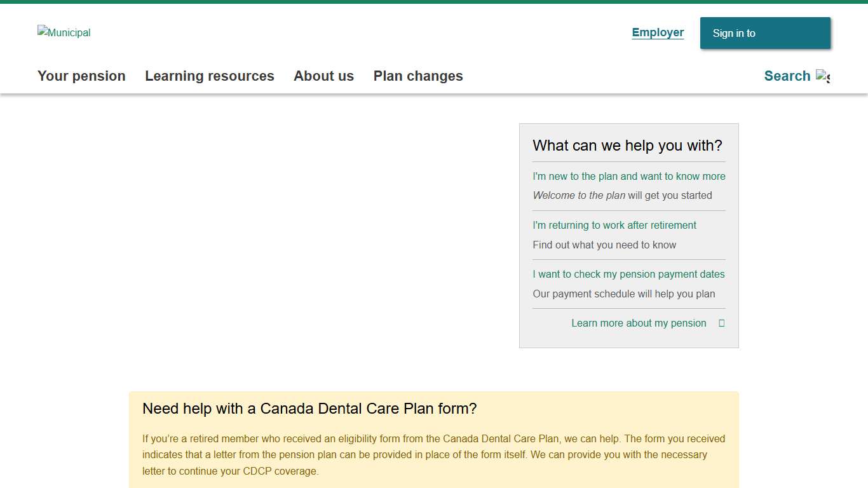Image resolution: width=868 pixels, height=488 pixels.
Task: Click Learn more about my pension
Action: [639, 323]
